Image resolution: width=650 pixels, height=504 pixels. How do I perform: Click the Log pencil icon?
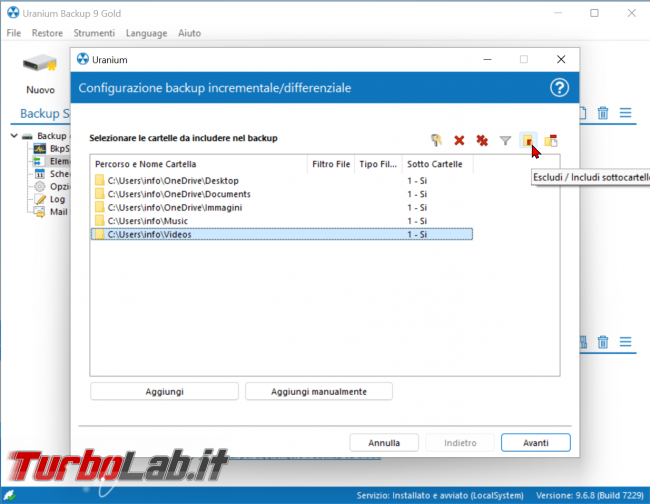(40, 199)
